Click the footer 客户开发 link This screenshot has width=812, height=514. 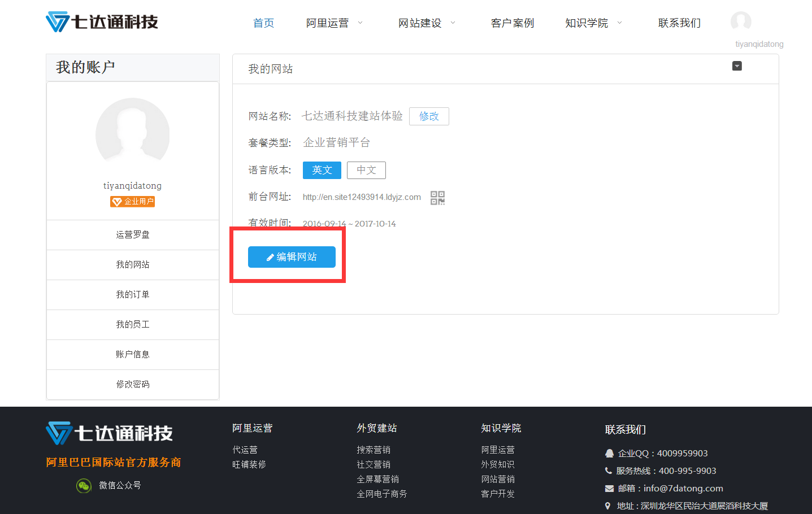click(498, 494)
